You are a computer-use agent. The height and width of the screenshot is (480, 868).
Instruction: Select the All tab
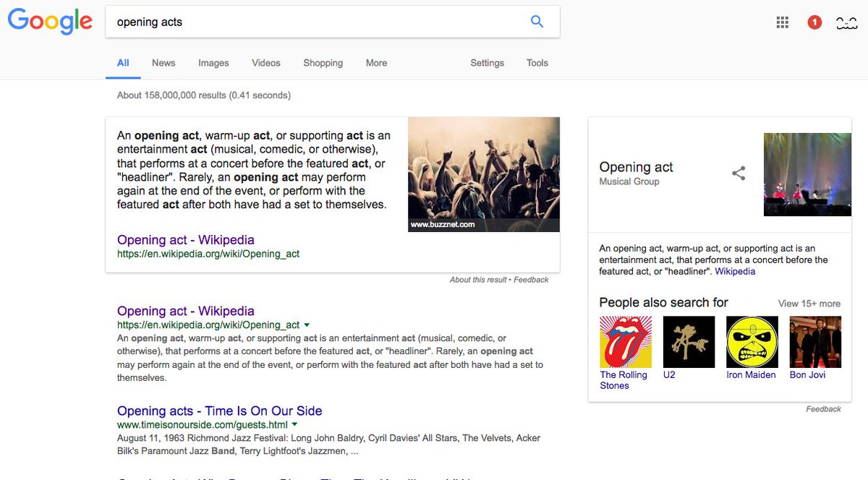123,63
